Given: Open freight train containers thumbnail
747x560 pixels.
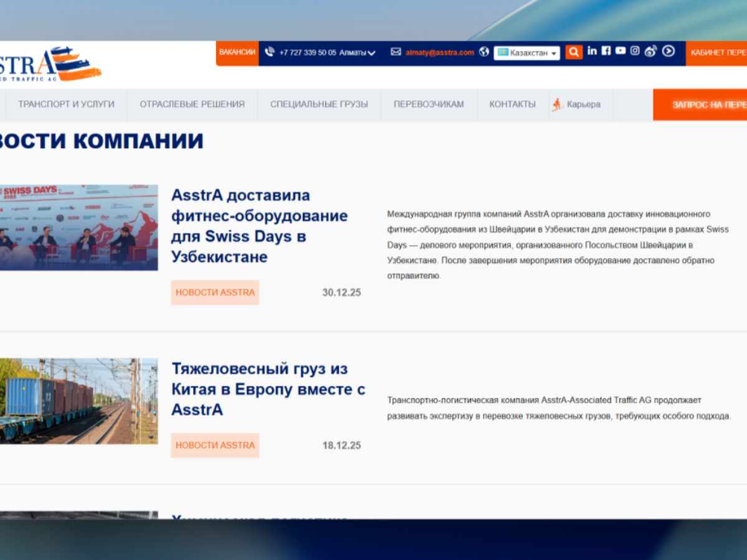Looking at the screenshot, I should 79,401.
